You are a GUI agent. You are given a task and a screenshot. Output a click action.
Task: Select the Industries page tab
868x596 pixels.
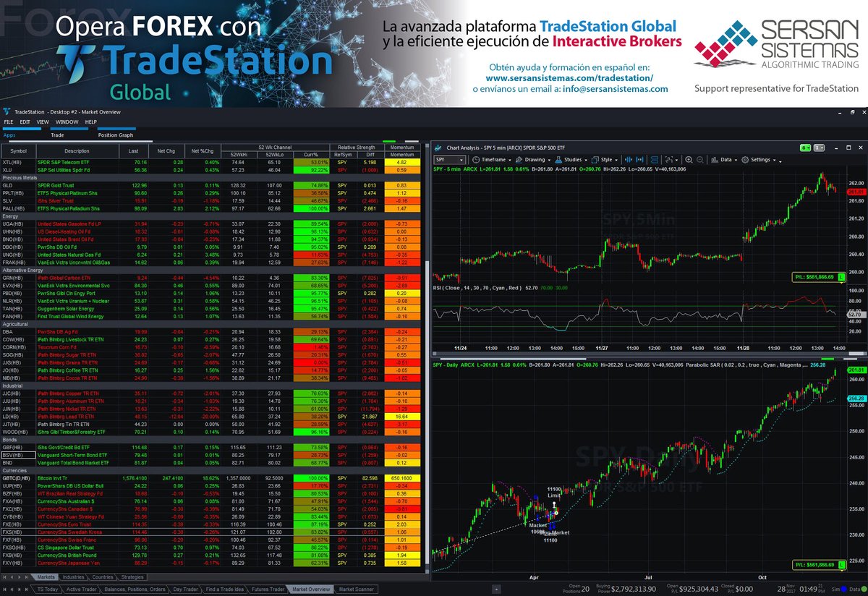[x=73, y=577]
